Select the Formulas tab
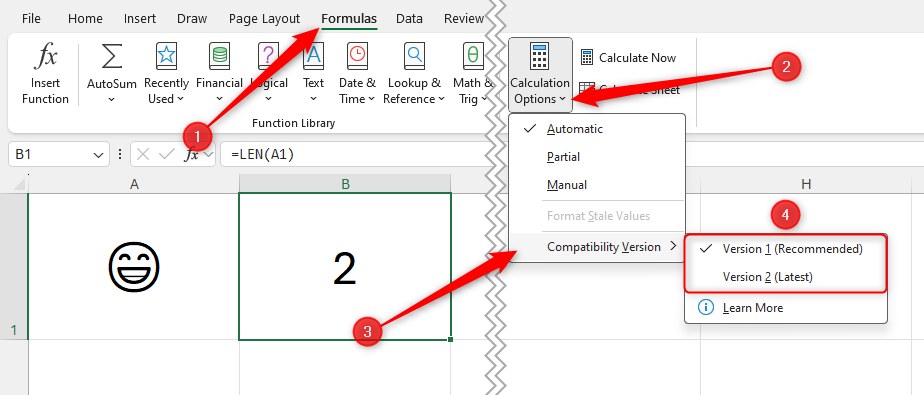This screenshot has width=924, height=395. (349, 18)
